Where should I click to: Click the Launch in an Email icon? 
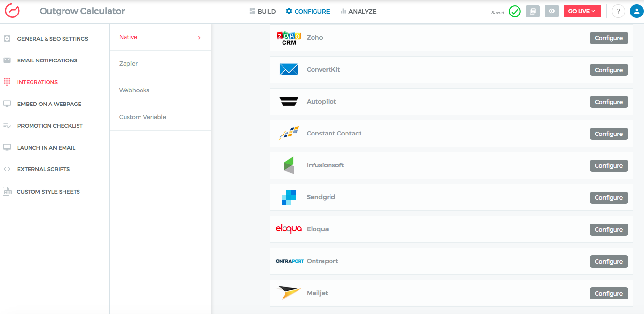pos(7,148)
